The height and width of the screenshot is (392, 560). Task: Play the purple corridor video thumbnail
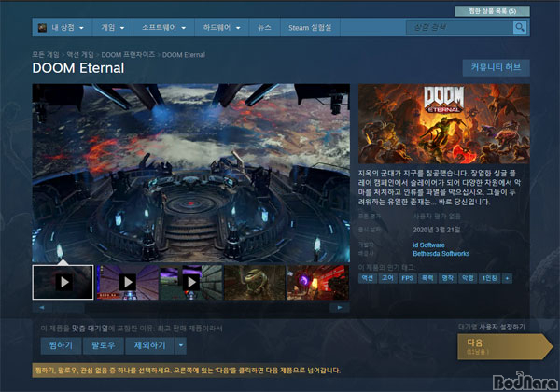(127, 282)
